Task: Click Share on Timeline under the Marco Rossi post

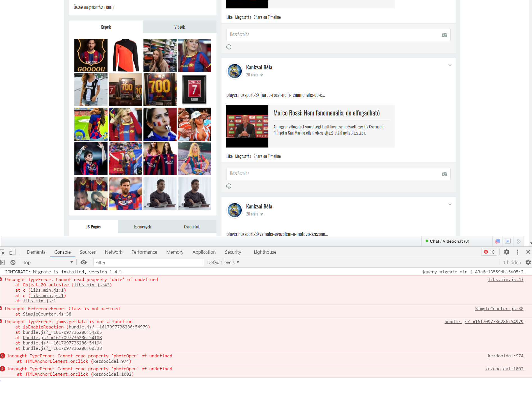Action: pyautogui.click(x=267, y=156)
